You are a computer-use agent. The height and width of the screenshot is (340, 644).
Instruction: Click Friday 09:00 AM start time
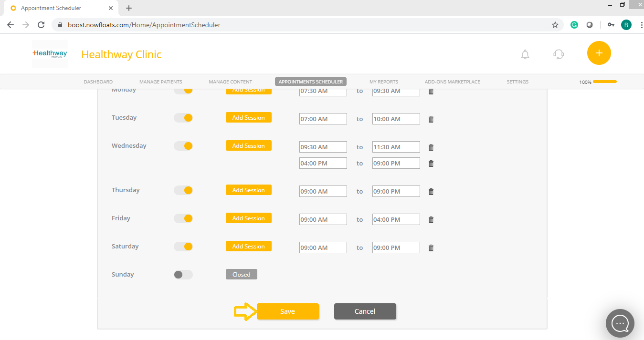click(x=323, y=219)
